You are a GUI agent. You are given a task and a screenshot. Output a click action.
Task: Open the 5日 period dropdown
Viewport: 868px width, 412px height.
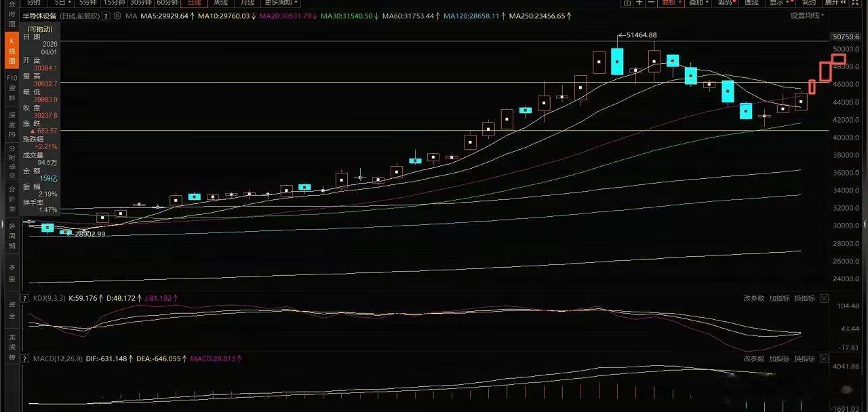tap(62, 3)
